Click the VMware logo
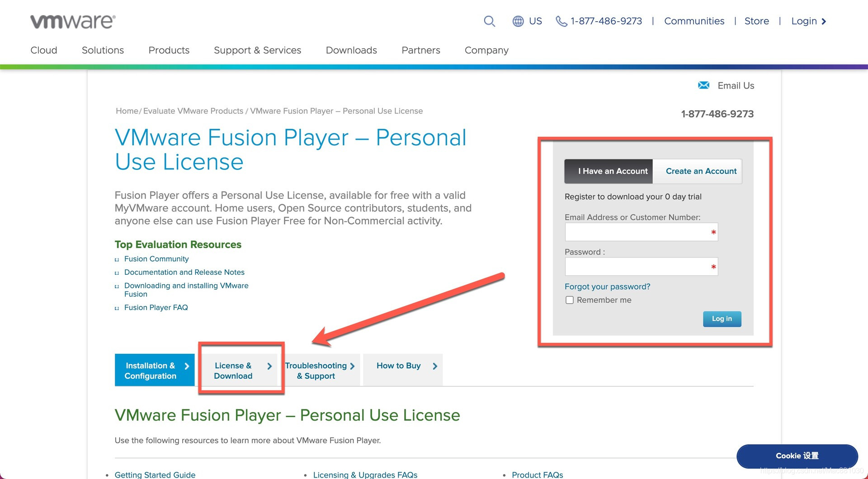This screenshot has width=868, height=479. click(x=73, y=21)
